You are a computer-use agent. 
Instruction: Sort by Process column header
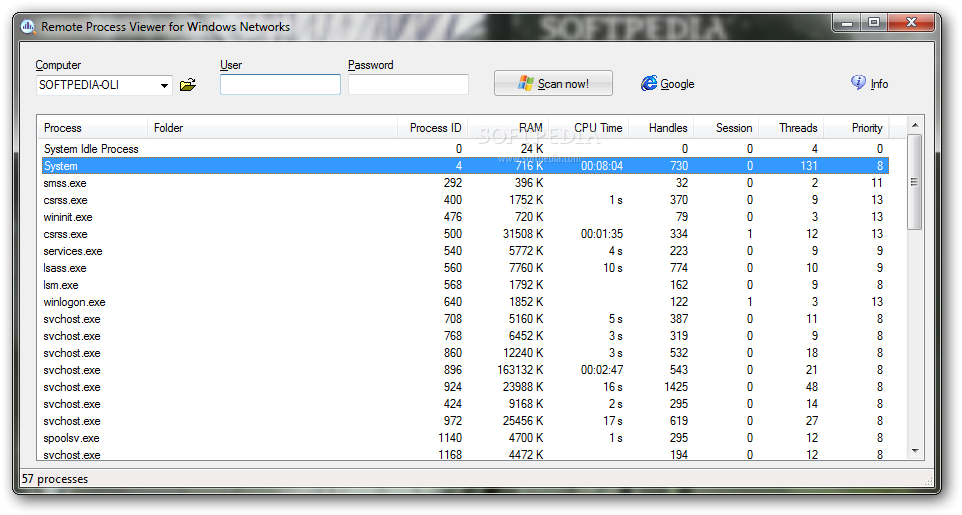pos(92,128)
